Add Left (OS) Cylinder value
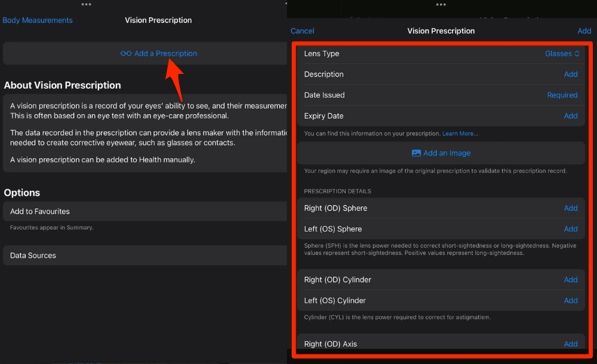 571,301
